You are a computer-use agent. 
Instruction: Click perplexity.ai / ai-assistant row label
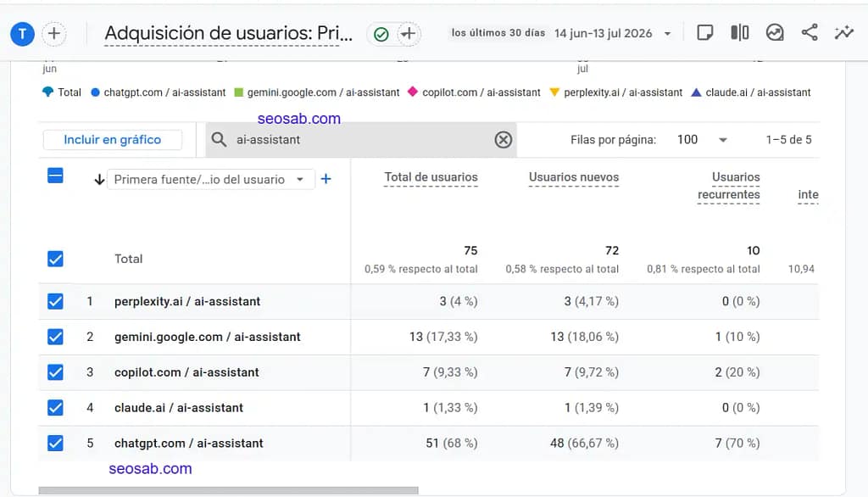[187, 301]
